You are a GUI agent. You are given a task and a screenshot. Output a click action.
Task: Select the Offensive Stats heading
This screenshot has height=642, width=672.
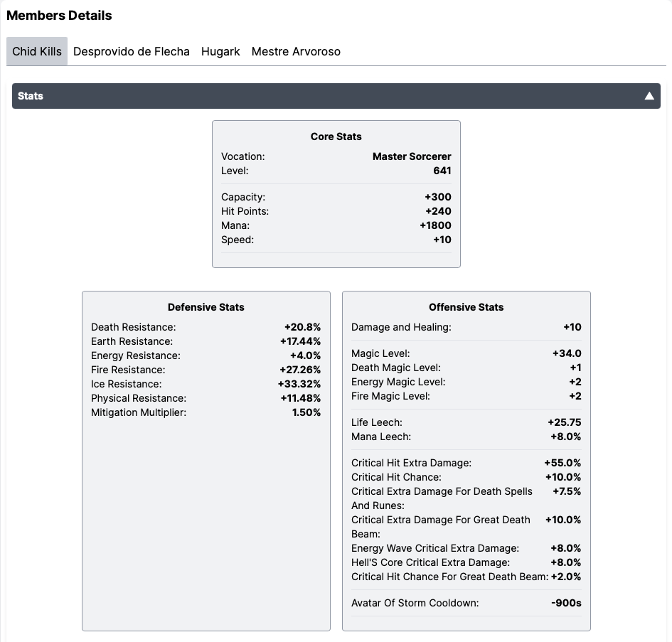point(466,306)
